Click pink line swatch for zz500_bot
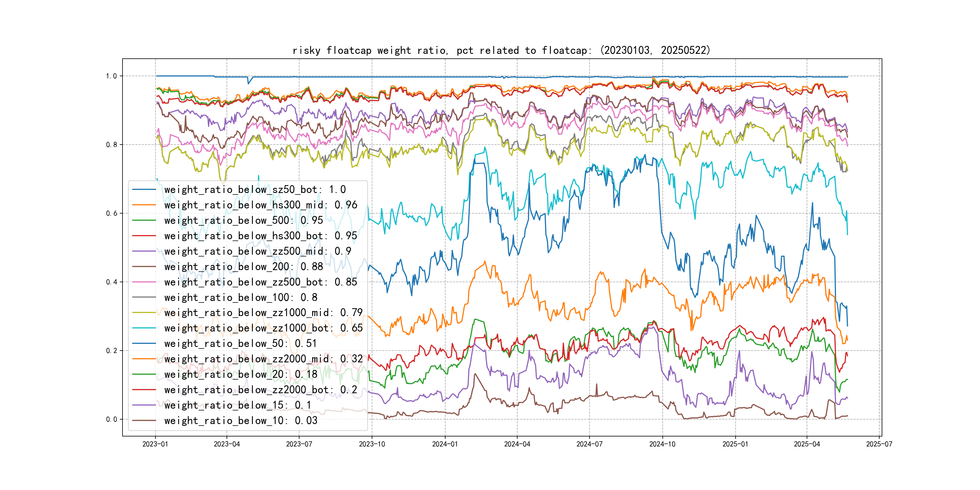The height and width of the screenshot is (490, 980). (144, 282)
